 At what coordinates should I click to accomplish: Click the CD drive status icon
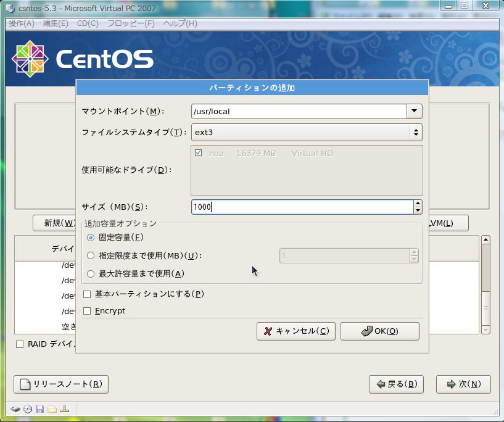click(x=28, y=409)
